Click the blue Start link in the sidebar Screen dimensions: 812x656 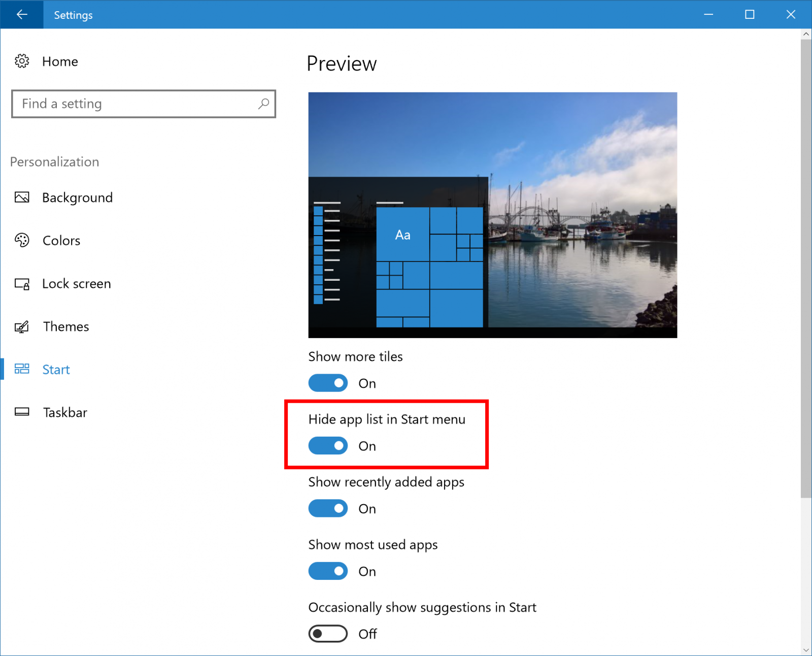point(56,369)
